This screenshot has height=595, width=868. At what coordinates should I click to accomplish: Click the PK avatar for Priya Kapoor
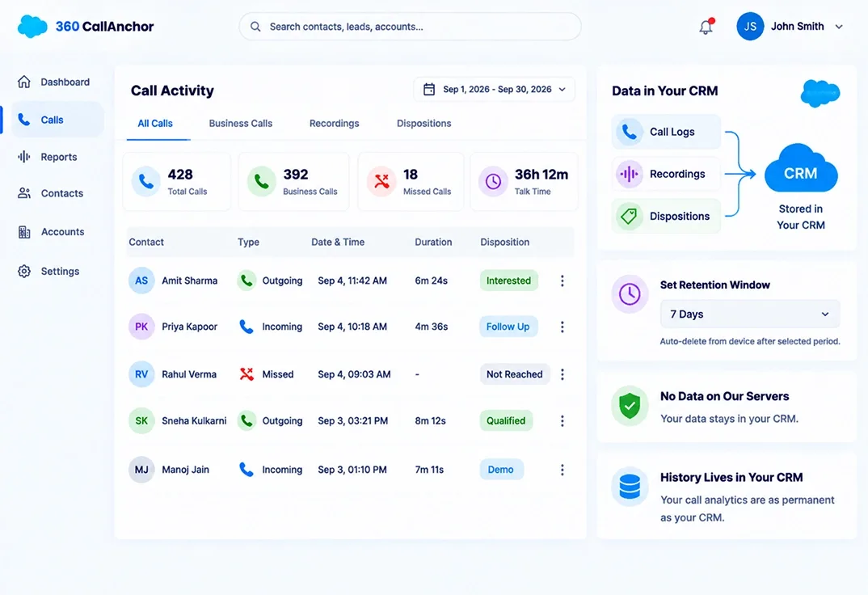pos(141,327)
